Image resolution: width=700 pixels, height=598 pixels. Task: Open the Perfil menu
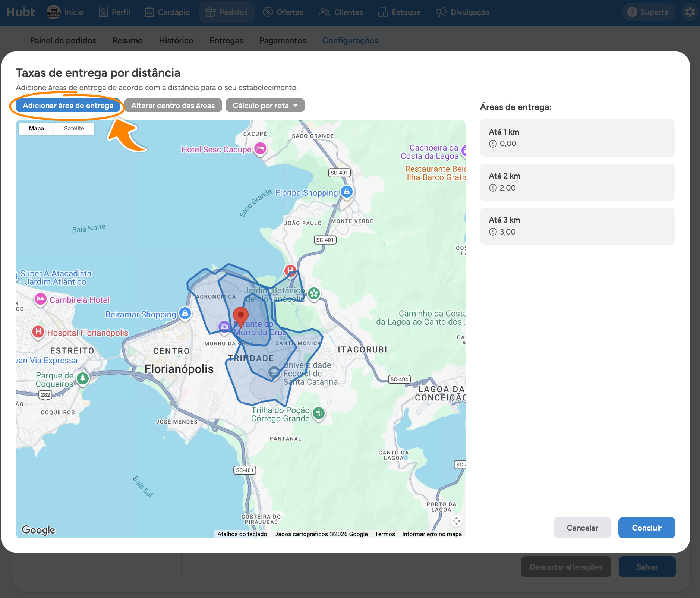coord(114,12)
